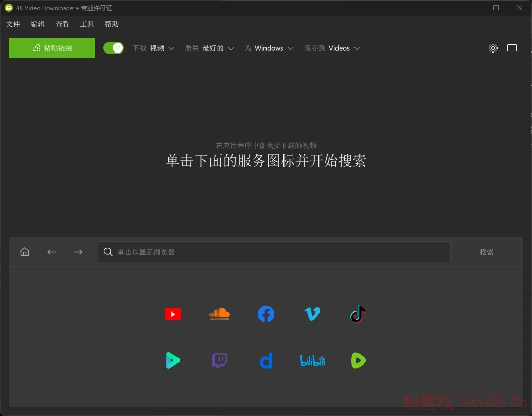
Task: Open the 帮助 menu
Action: [x=112, y=24]
